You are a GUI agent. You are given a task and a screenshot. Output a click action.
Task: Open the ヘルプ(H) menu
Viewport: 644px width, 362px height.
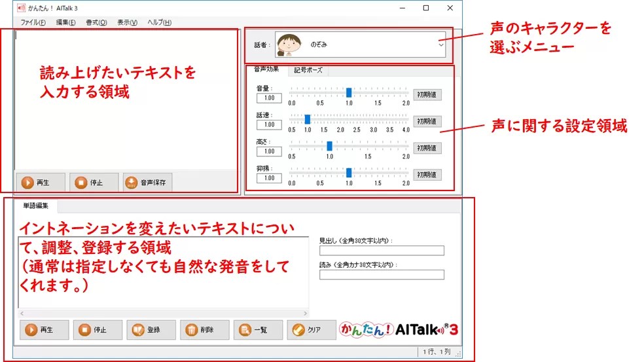159,22
